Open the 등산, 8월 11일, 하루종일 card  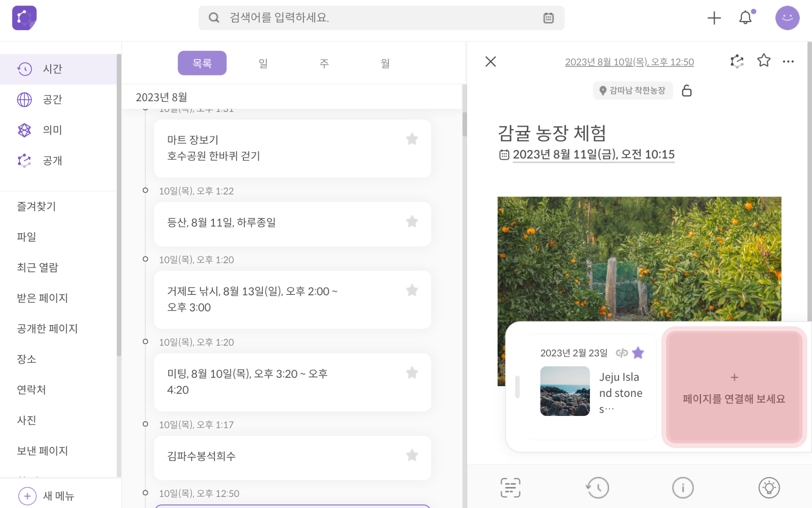point(293,224)
